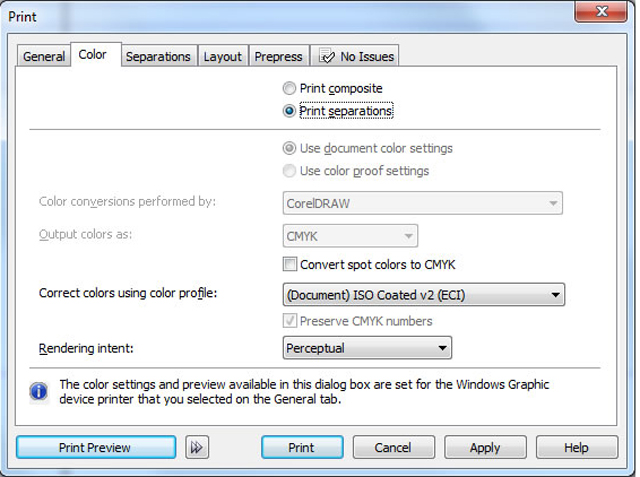Open the CorelDRAW color conversions dropdown
The image size is (640, 477).
coord(422,203)
